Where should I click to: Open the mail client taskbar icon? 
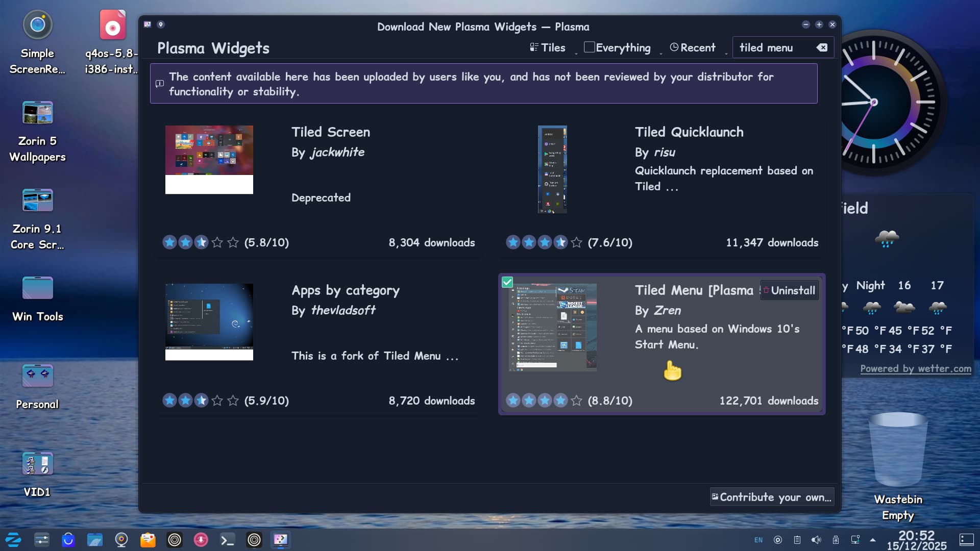coord(148,539)
